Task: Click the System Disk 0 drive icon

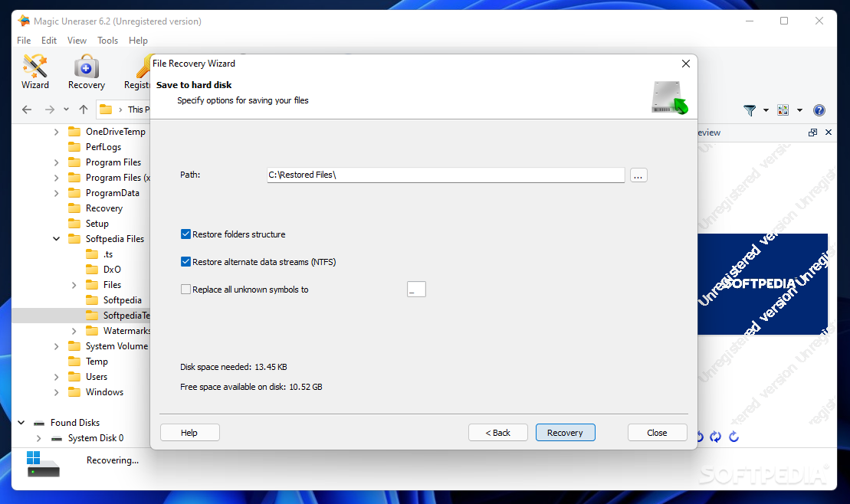Action: point(57,438)
